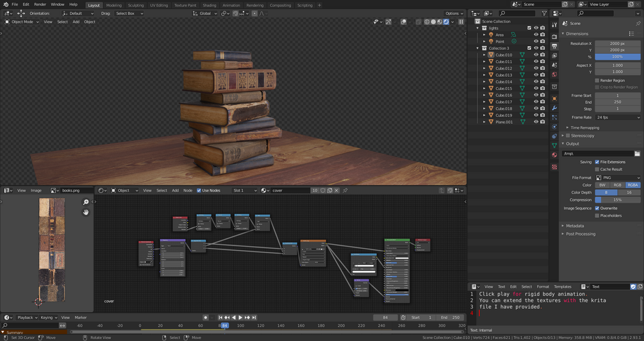Toggle the X-ray view icon in viewport header
This screenshot has width=644, height=341.
click(418, 22)
